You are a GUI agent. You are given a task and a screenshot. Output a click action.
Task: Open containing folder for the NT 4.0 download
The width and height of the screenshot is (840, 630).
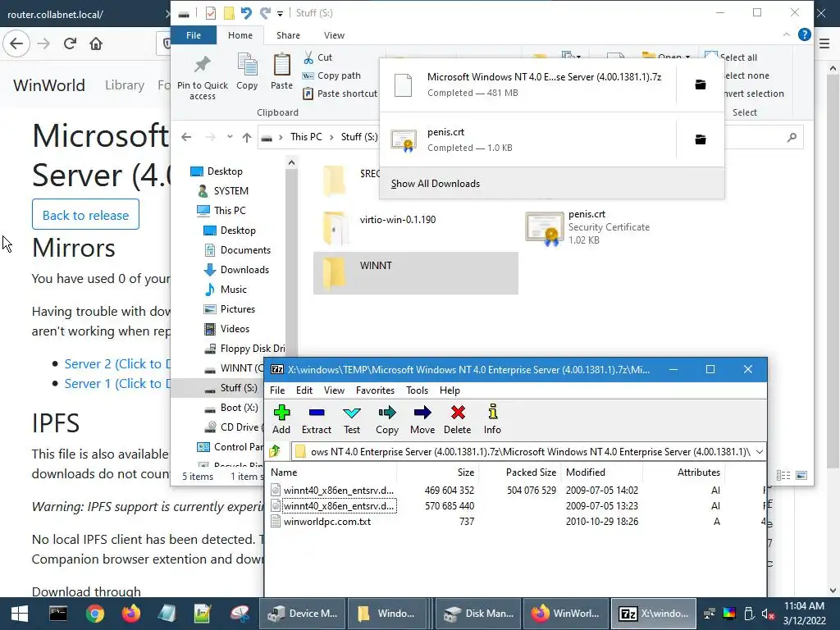click(x=701, y=84)
